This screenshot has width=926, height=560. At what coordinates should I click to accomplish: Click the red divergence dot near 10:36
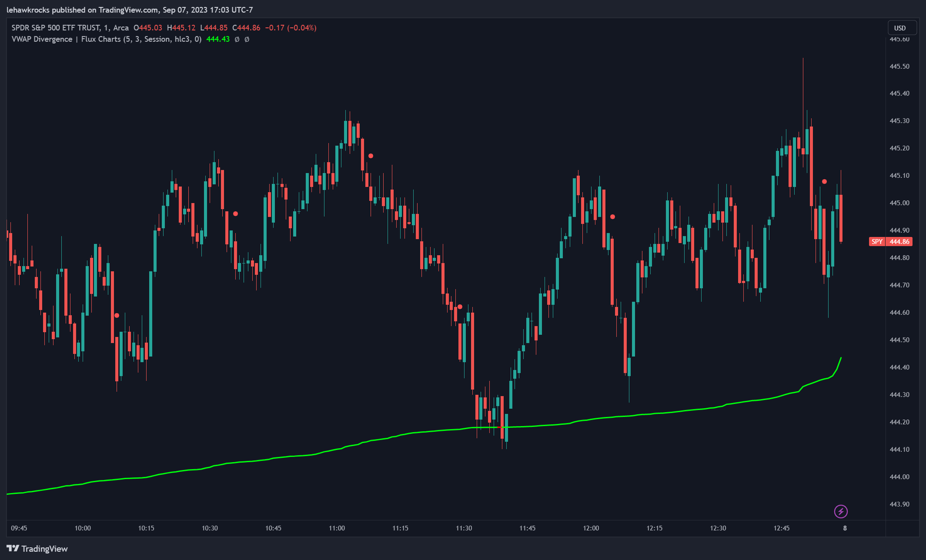pyautogui.click(x=235, y=213)
